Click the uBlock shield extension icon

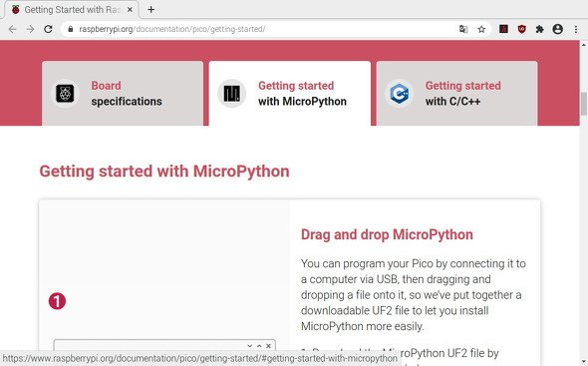[x=521, y=29]
